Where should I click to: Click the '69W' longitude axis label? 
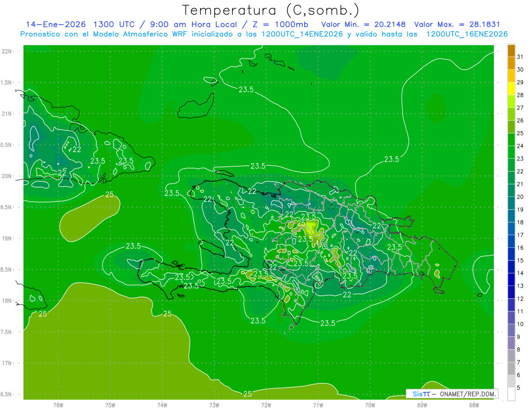(x=422, y=405)
